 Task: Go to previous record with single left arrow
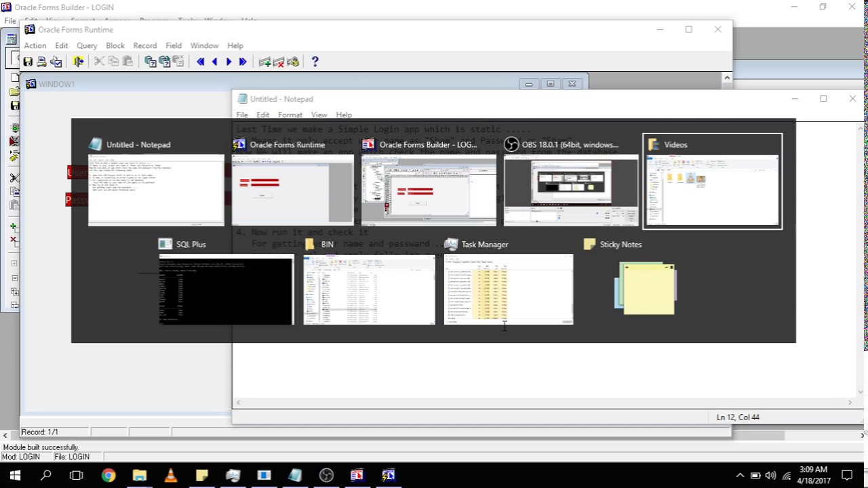(x=215, y=62)
